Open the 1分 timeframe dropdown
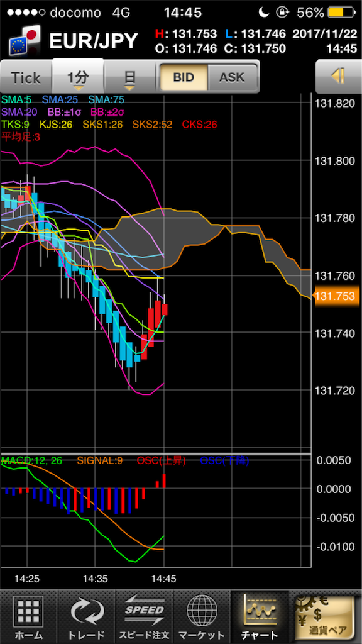The height and width of the screenshot is (644, 362). (x=78, y=76)
